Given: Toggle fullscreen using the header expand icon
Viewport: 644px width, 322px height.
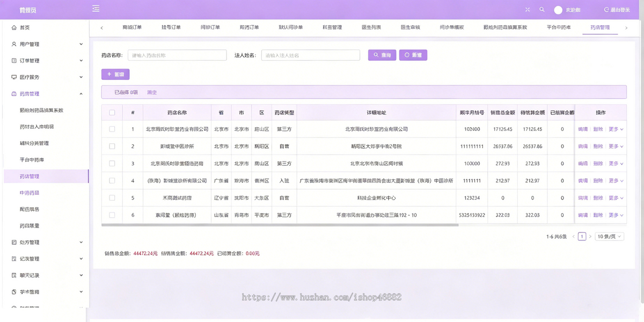Looking at the screenshot, I should [x=528, y=10].
